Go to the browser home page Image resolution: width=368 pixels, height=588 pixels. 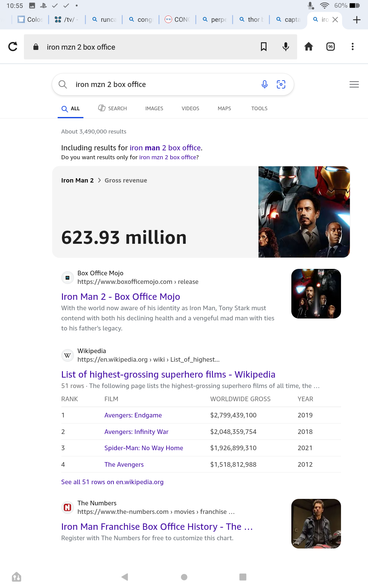pos(309,47)
